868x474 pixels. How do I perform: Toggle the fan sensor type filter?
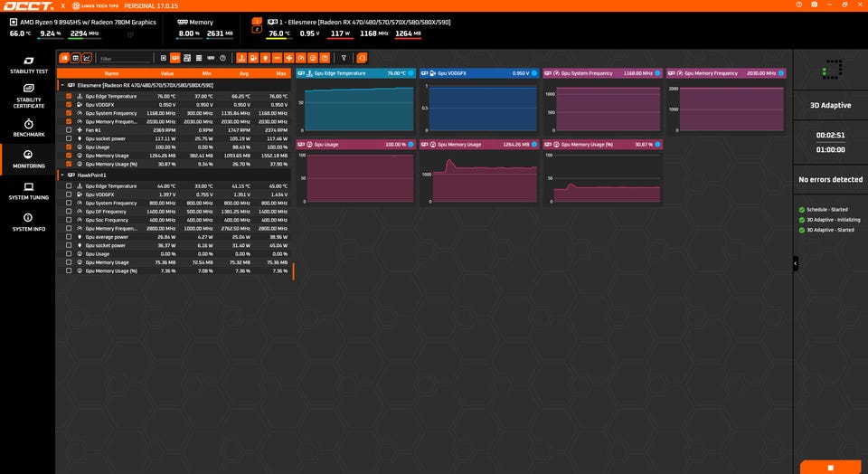coord(289,58)
